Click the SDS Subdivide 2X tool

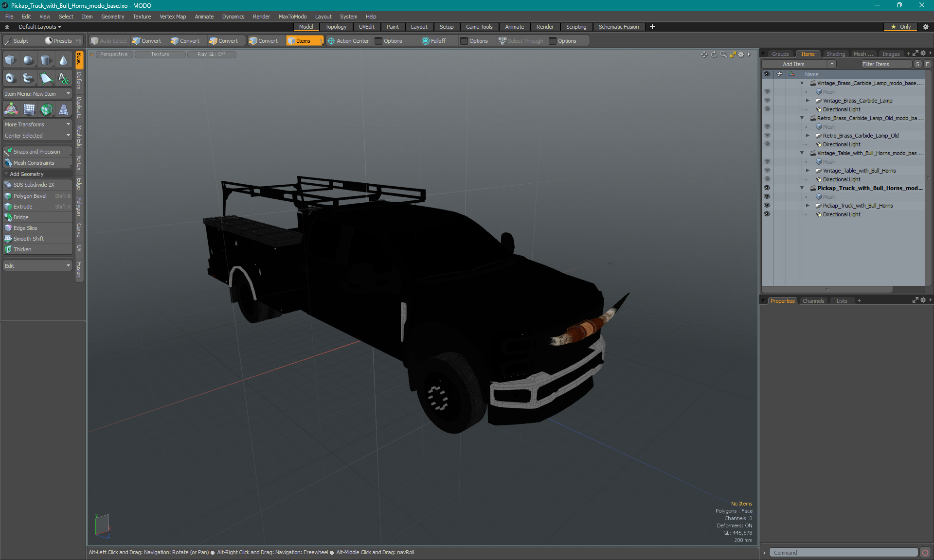(38, 185)
